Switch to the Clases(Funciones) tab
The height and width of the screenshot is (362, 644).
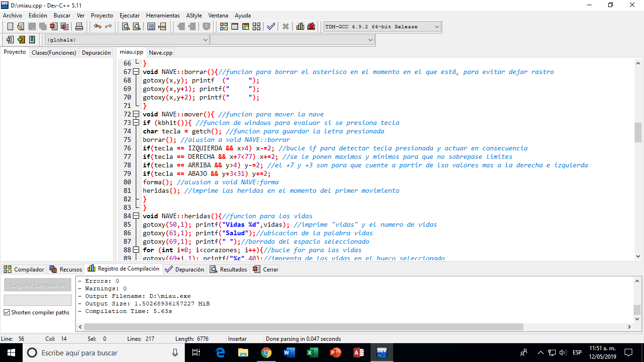pyautogui.click(x=54, y=53)
